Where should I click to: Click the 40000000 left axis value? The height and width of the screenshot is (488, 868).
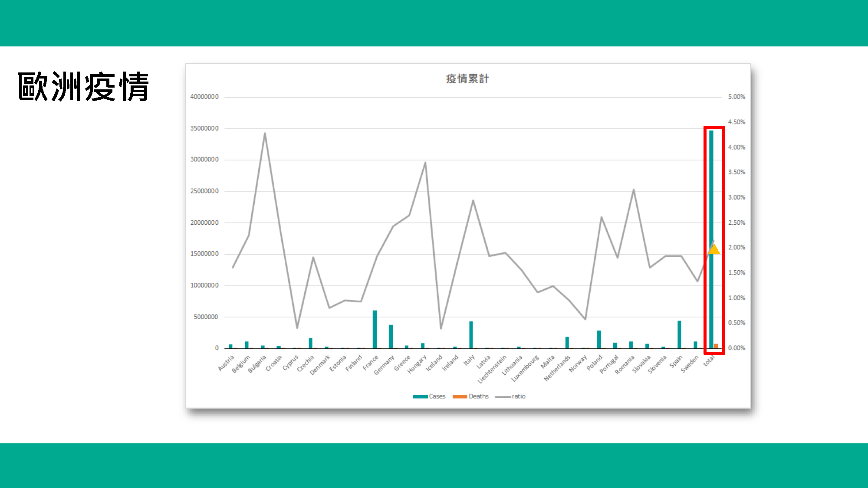click(204, 97)
